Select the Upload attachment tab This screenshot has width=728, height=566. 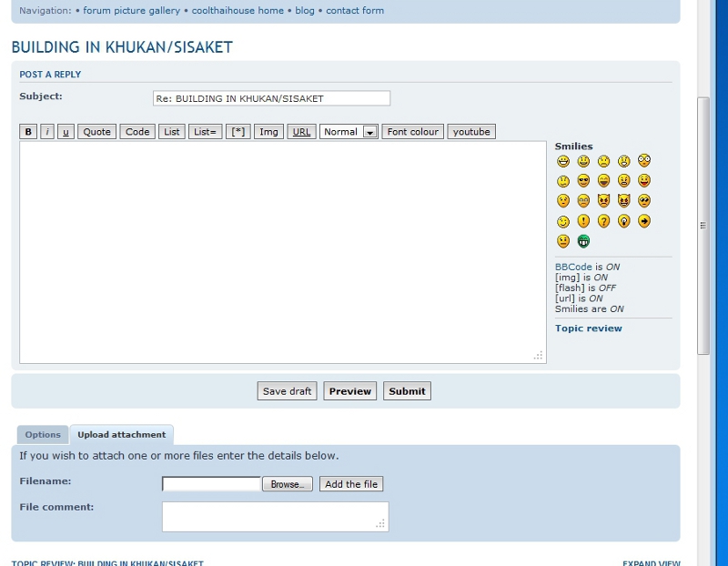click(121, 435)
